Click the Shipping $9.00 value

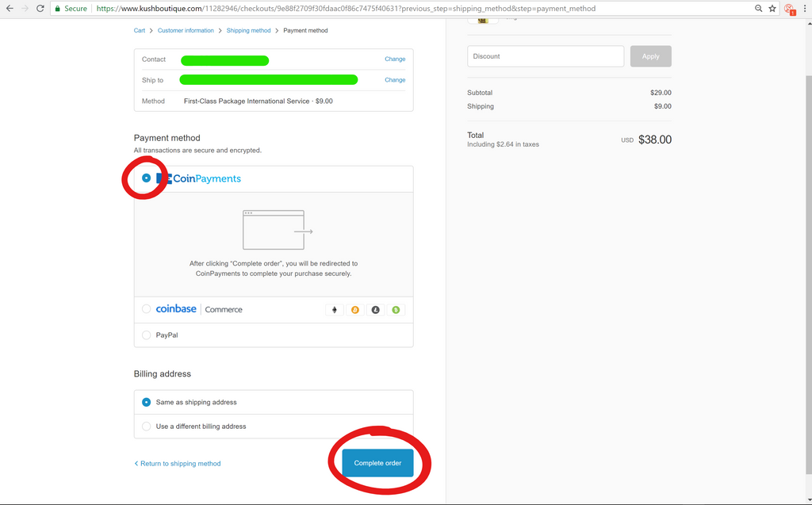click(x=663, y=106)
